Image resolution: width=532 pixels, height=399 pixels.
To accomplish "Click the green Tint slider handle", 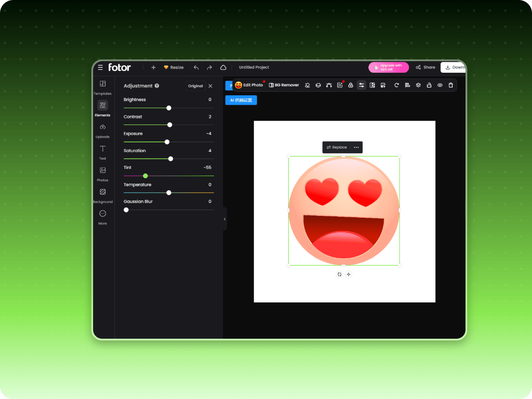I will click(x=145, y=176).
